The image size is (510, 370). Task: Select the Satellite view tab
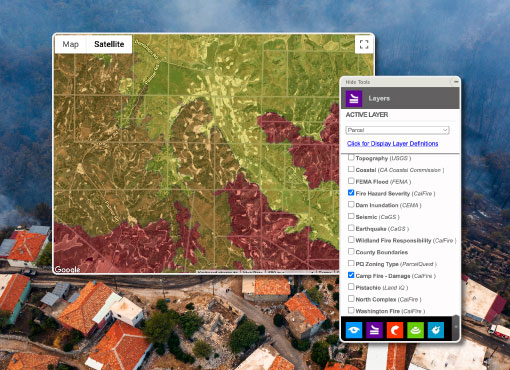(x=109, y=44)
